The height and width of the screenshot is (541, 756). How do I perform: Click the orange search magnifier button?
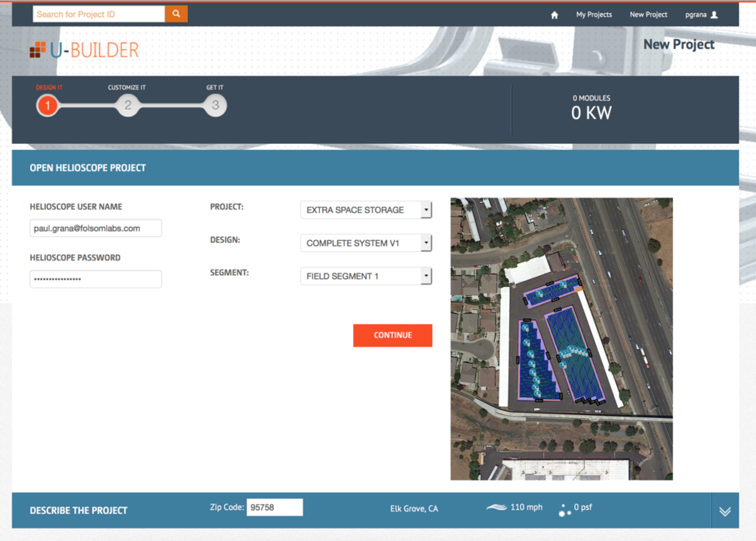coord(176,14)
